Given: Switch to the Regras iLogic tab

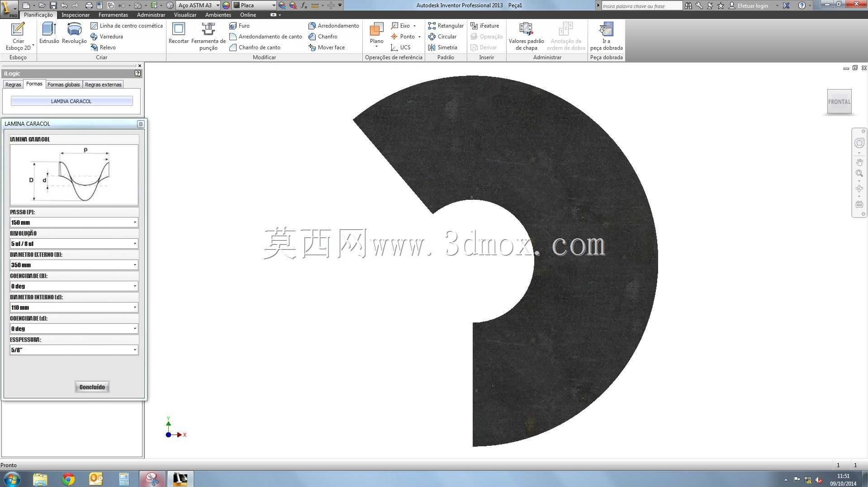Looking at the screenshot, I should (x=13, y=85).
